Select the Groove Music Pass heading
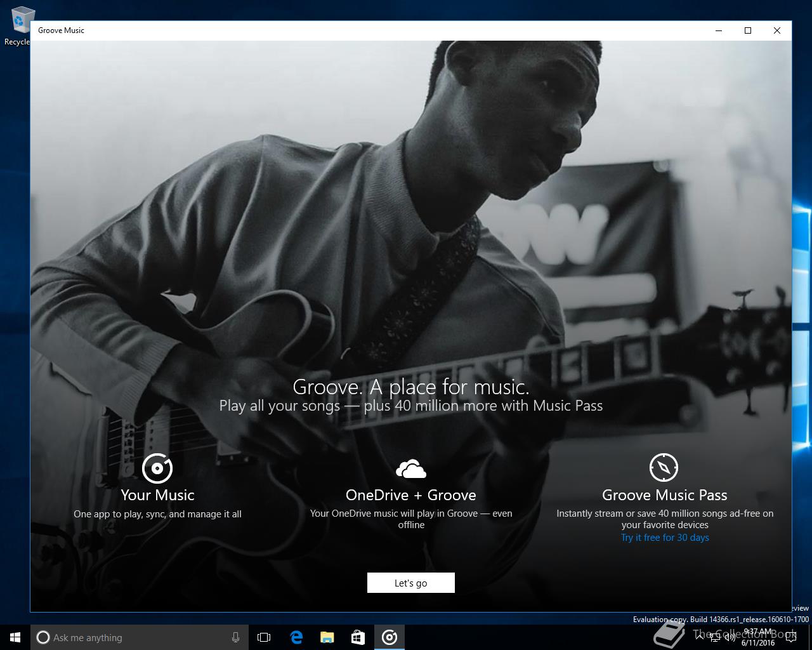 (x=665, y=495)
